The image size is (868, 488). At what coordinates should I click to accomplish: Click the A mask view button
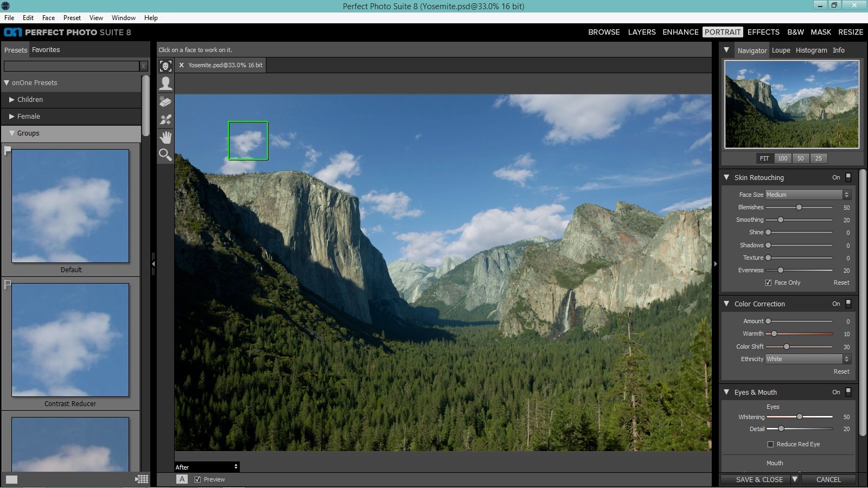point(182,479)
